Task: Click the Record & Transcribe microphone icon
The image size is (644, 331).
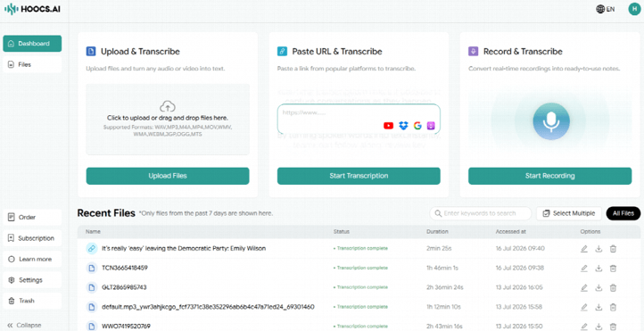Action: click(x=473, y=52)
